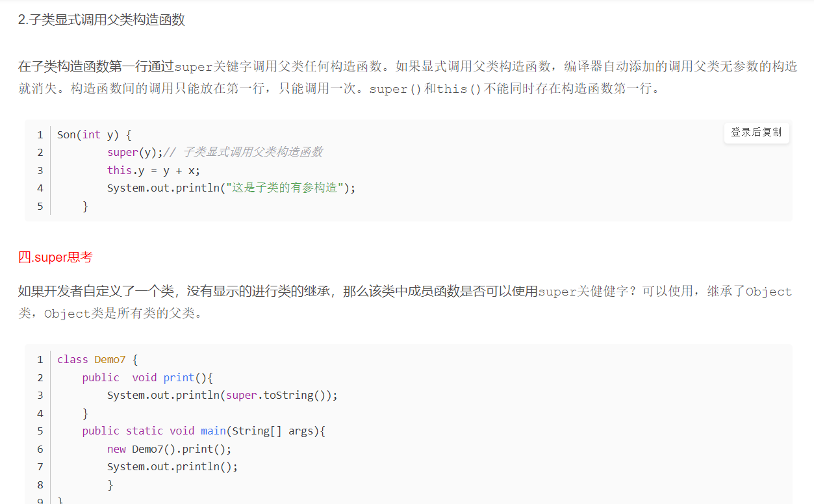Click the public void print(){ line
Viewport: 814px width, 504px height.
(x=147, y=377)
